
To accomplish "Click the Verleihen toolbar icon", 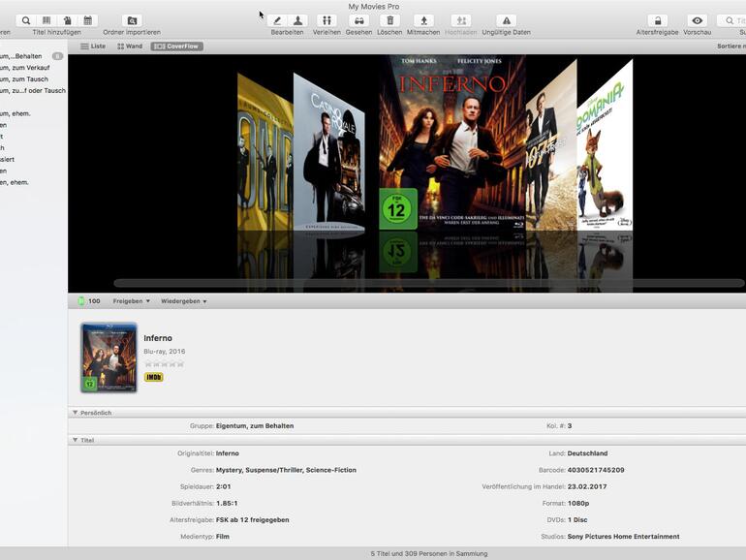I will pyautogui.click(x=326, y=20).
